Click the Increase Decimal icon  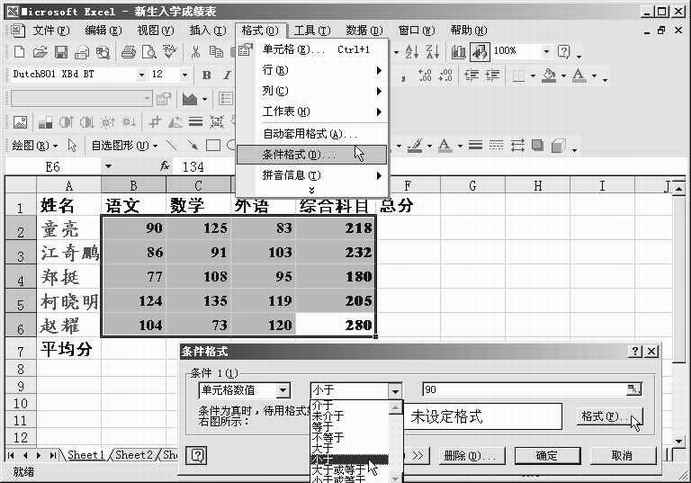pyautogui.click(x=425, y=75)
